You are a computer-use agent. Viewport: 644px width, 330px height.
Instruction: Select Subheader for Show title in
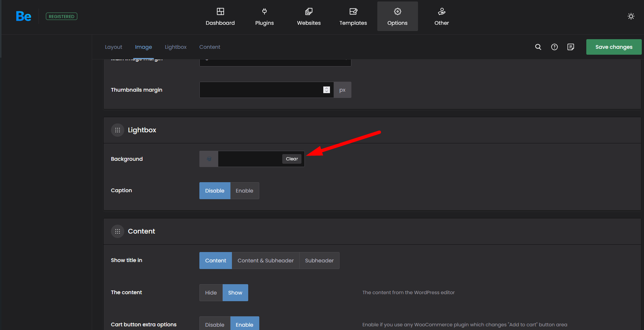click(319, 261)
